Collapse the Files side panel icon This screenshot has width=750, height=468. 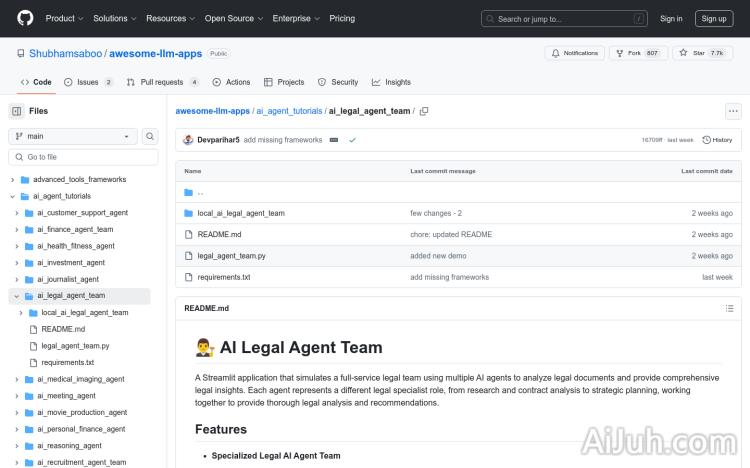[x=17, y=111]
